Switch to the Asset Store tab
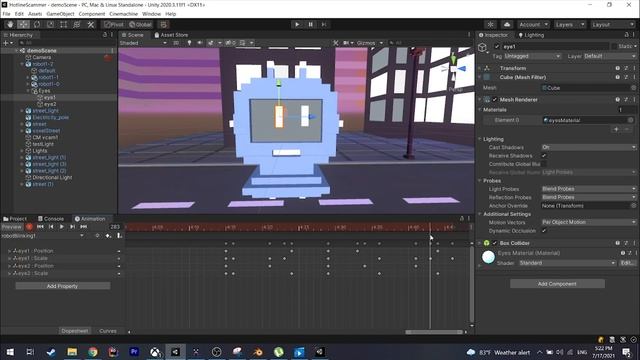This screenshot has height=360, width=640. point(171,35)
